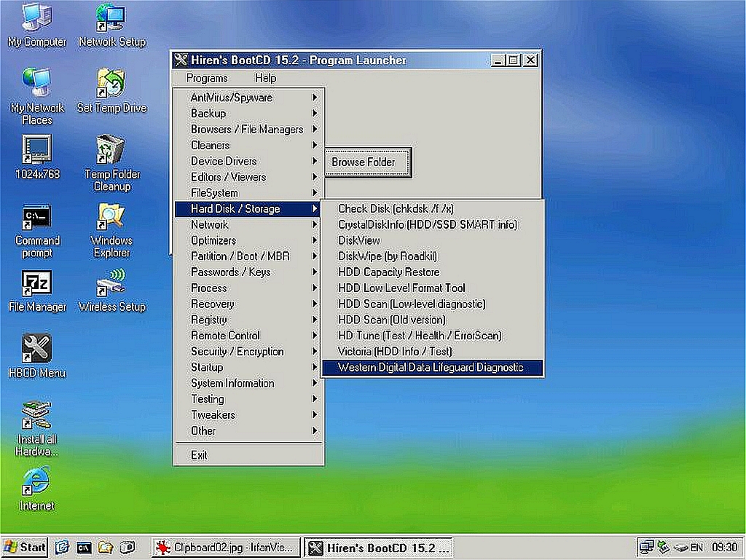Launch DiskView from storage submenu

[432, 240]
